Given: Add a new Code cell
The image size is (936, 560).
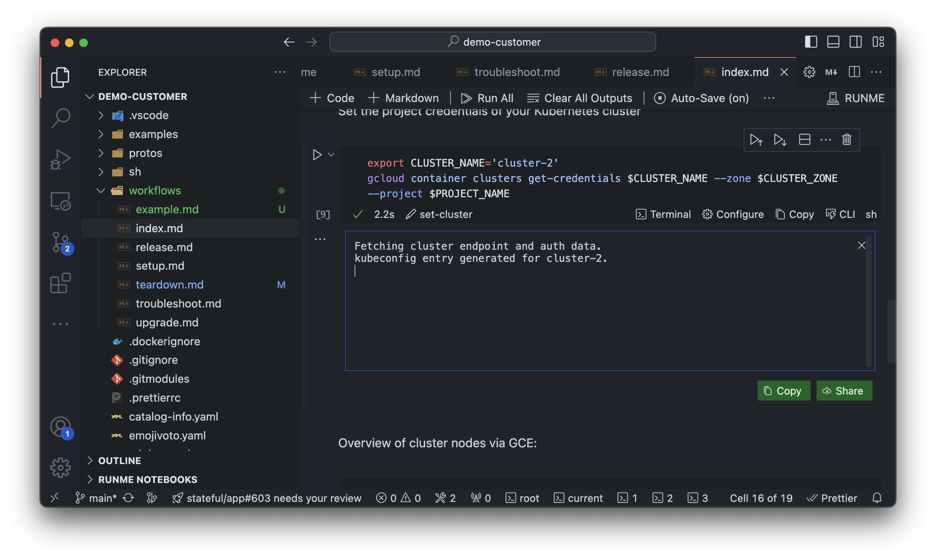Looking at the screenshot, I should coord(332,98).
